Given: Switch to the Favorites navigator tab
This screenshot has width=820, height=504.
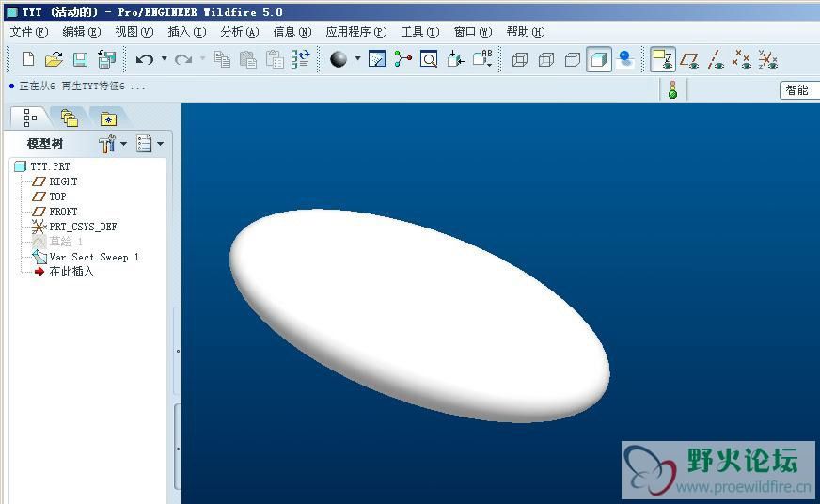Looking at the screenshot, I should click(x=108, y=118).
